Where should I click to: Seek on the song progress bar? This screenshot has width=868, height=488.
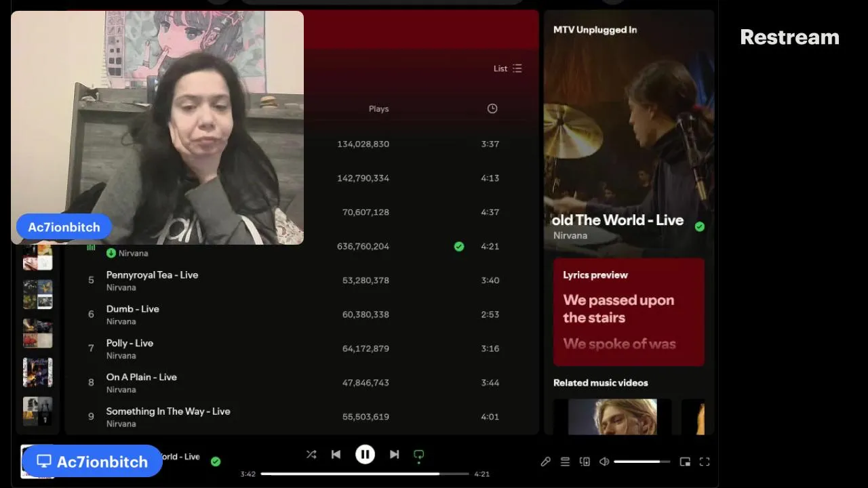(x=365, y=474)
